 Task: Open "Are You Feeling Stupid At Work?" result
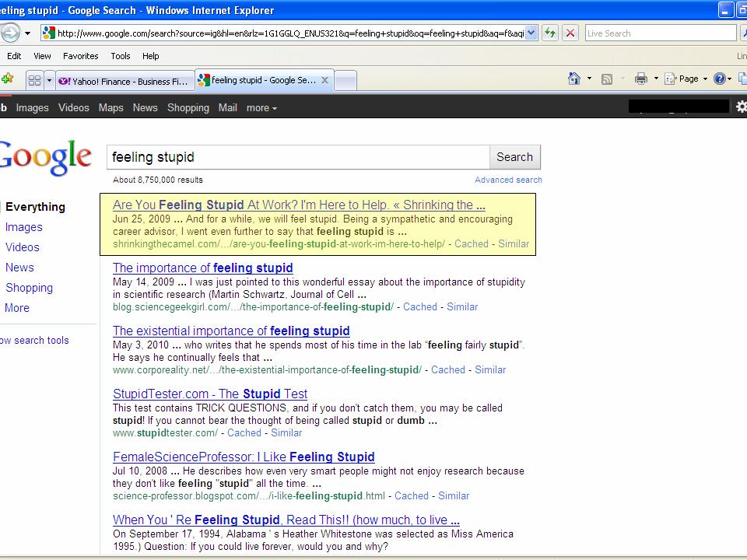(x=299, y=205)
